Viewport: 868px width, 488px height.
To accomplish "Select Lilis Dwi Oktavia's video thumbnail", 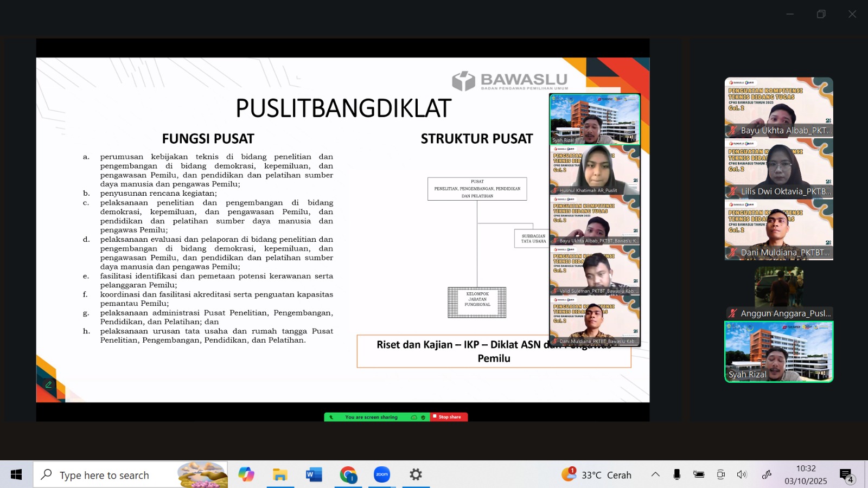I will [778, 169].
